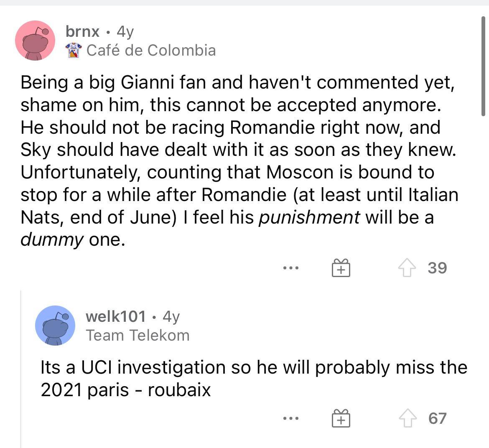489x448 pixels.
Task: Open welk101's user profile from username
Action: click(116, 316)
